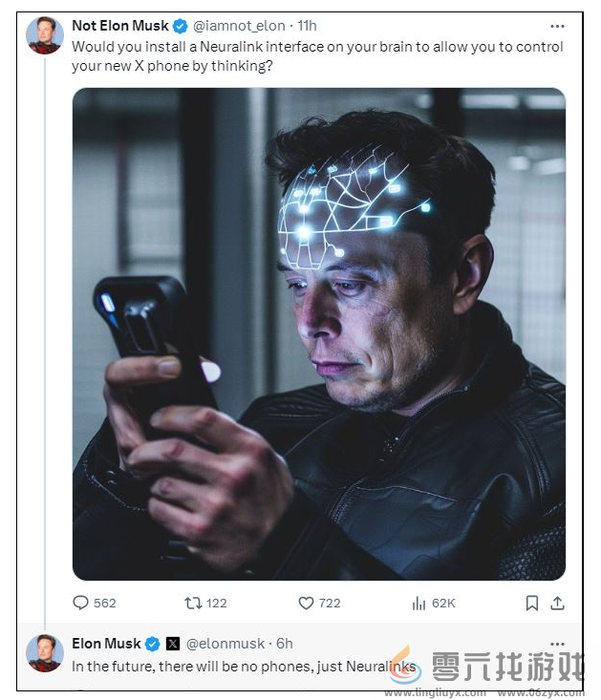Click the 6h timestamp on the reply
Viewport: 601px width, 700px height.
pos(285,644)
